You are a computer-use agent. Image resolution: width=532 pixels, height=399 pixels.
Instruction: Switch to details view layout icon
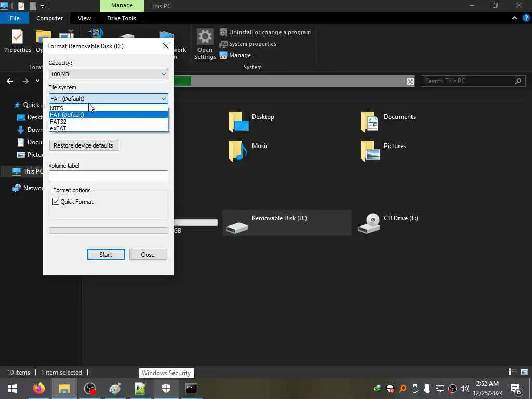[x=512, y=372]
